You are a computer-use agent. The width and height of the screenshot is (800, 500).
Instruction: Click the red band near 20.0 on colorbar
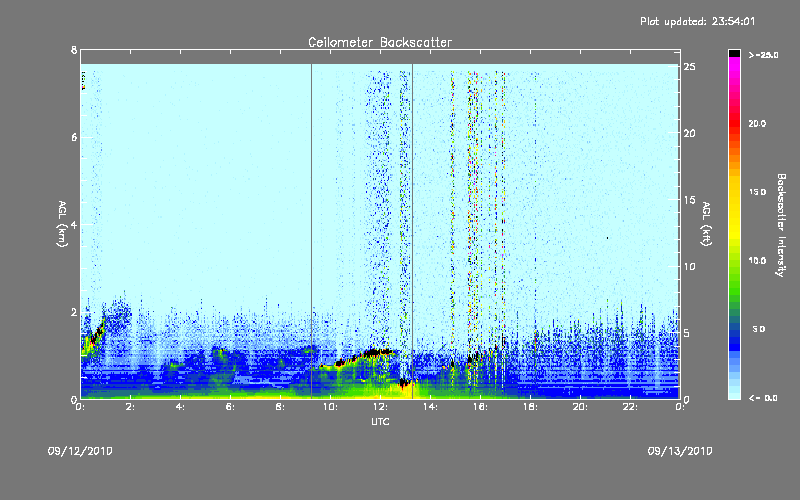click(x=734, y=123)
